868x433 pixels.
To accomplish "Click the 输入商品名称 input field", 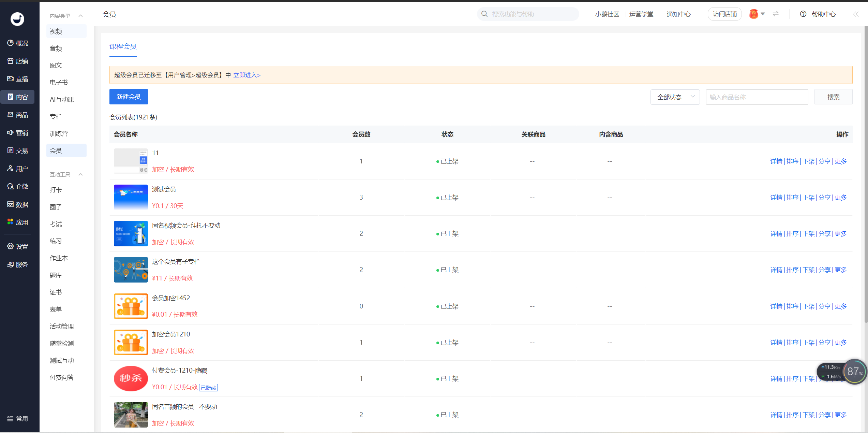I will (x=757, y=97).
